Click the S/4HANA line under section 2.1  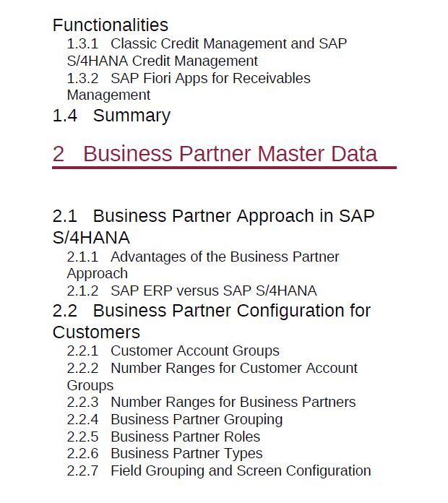[91, 238]
